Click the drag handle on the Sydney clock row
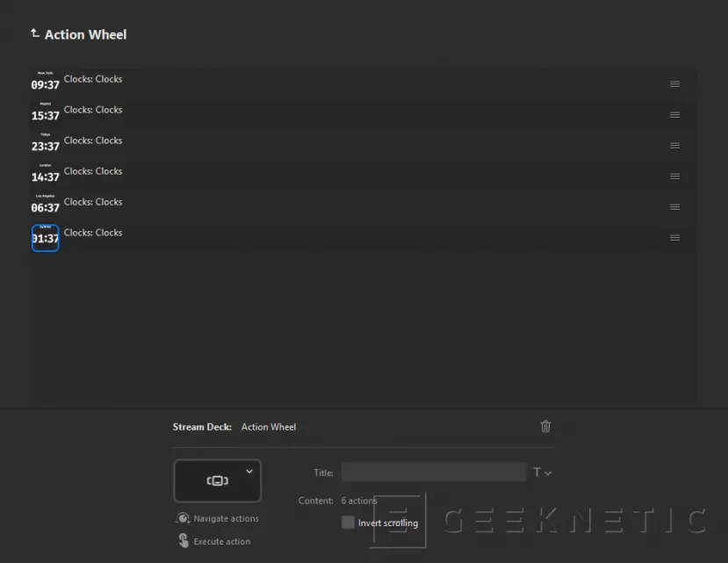The height and width of the screenshot is (563, 728). pyautogui.click(x=674, y=238)
